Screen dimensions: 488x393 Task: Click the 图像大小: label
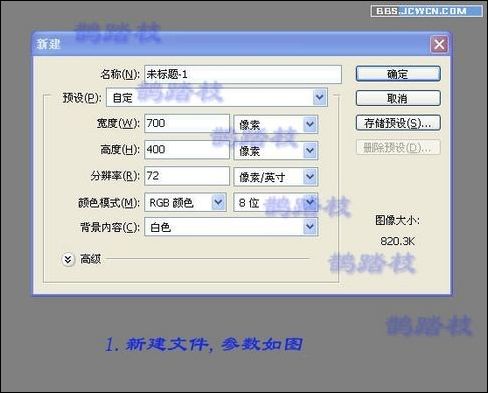click(x=397, y=220)
